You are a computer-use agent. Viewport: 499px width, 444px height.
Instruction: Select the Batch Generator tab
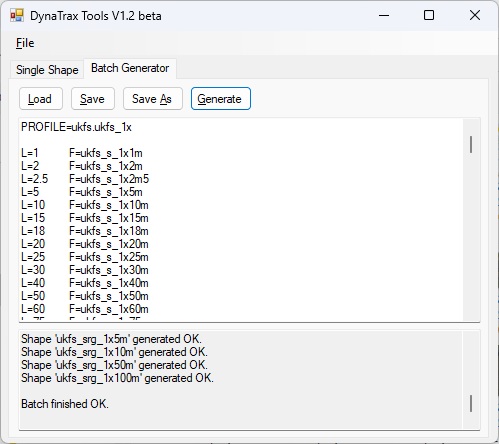click(130, 68)
